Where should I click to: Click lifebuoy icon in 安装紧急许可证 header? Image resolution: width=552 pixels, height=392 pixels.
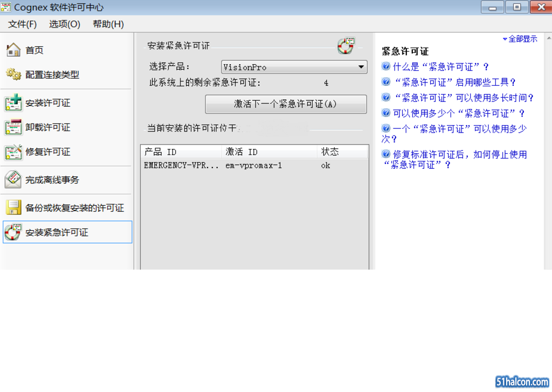pos(346,46)
